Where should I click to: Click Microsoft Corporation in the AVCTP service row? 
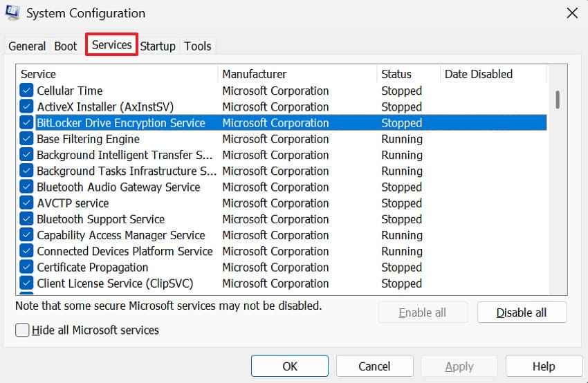pyautogui.click(x=275, y=203)
